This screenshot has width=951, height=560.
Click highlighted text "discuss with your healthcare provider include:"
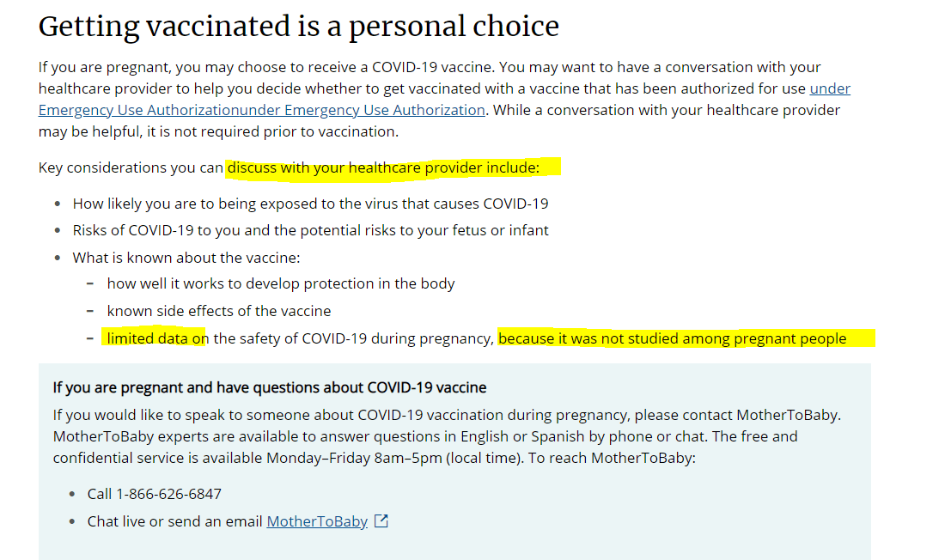coord(383,167)
